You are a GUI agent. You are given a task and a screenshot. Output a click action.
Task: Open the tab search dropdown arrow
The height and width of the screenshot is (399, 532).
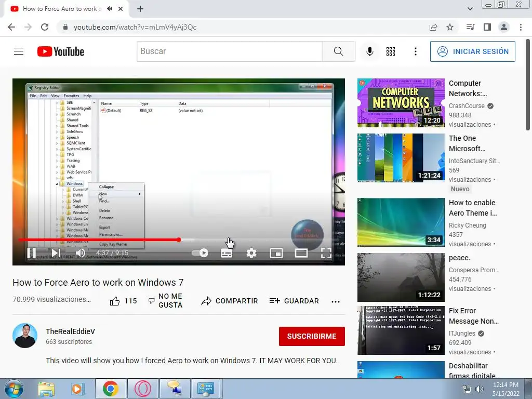[x=470, y=9]
